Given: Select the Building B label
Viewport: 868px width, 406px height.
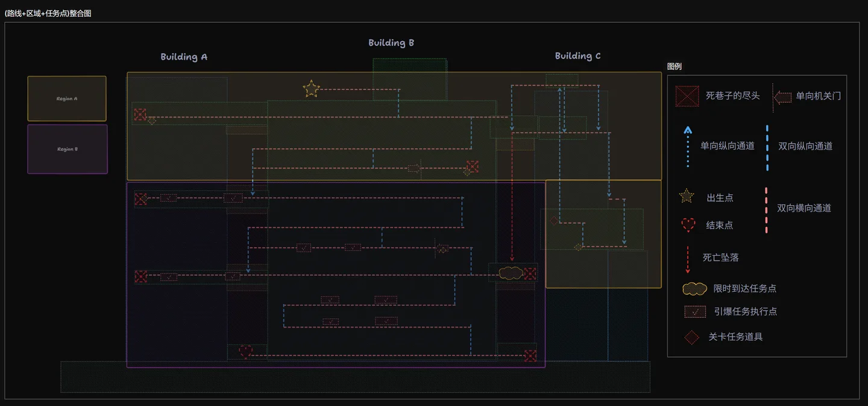Looking at the screenshot, I should click(391, 43).
